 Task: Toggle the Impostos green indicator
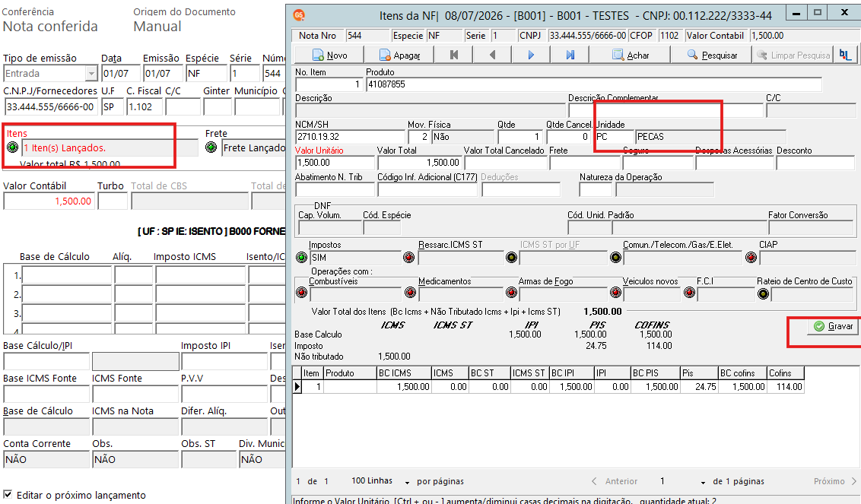301,258
